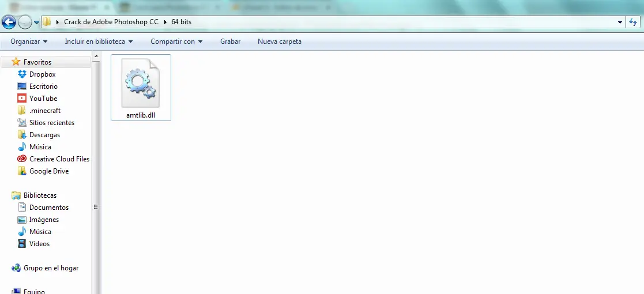Open the .minecraft folder shortcut
Screen dimensions: 644x294
[44, 111]
